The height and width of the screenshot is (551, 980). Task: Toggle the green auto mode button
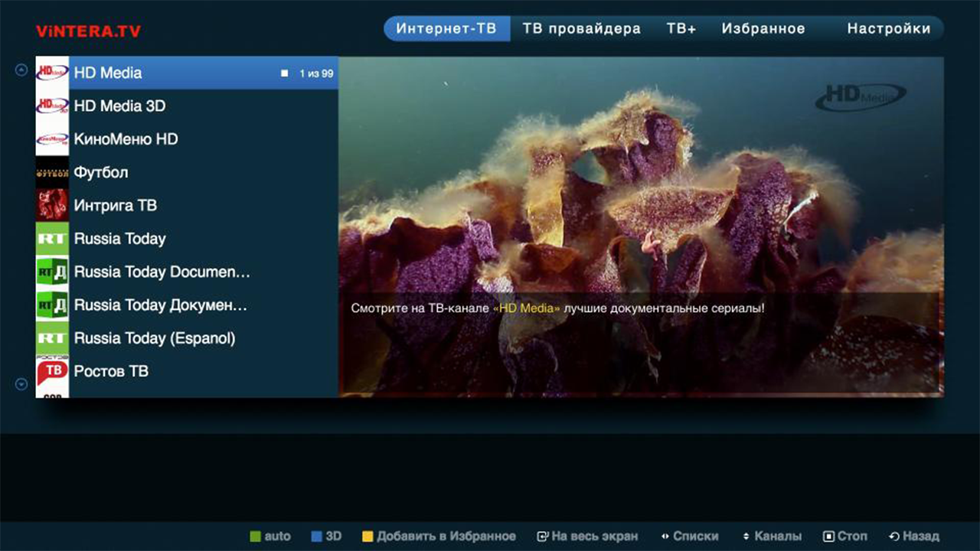pos(270,536)
